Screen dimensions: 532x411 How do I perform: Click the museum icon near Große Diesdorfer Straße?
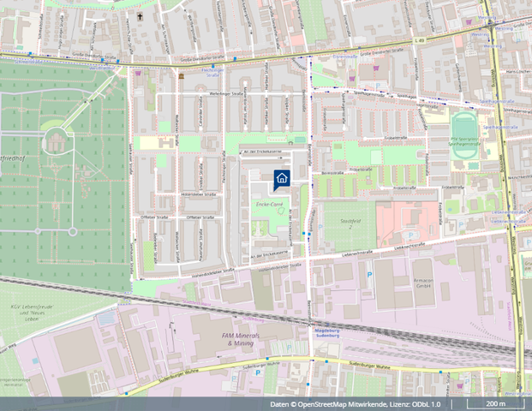click(x=181, y=76)
